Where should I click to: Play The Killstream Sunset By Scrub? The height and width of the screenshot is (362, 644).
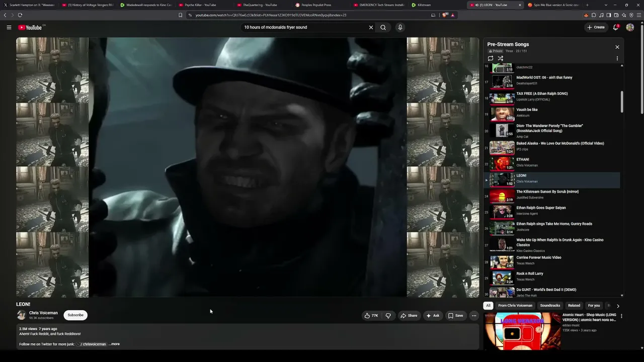pos(552,195)
